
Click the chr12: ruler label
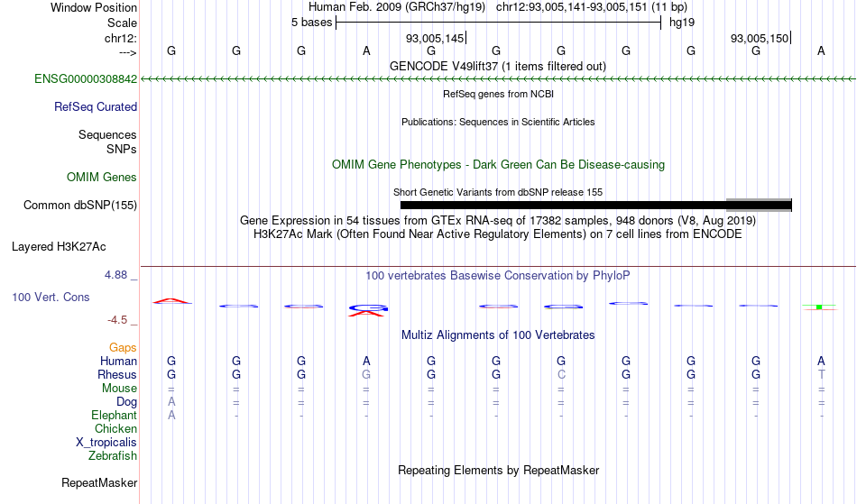coord(121,39)
